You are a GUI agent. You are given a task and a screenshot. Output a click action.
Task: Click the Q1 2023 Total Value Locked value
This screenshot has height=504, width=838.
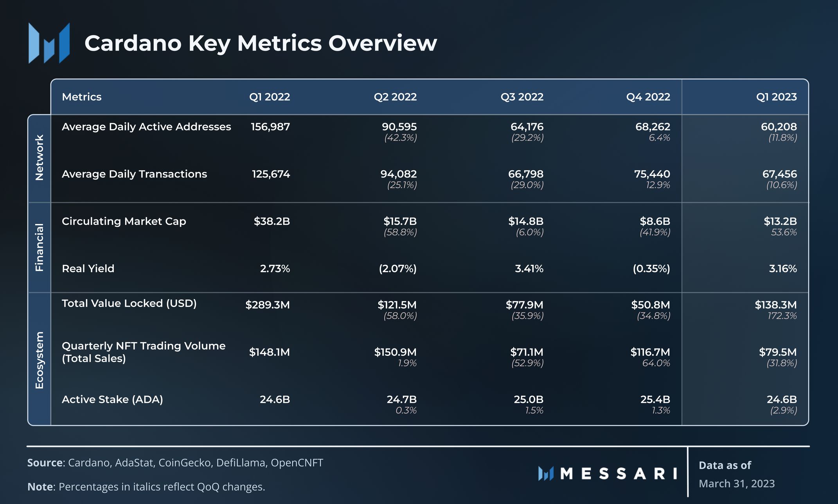pyautogui.click(x=775, y=305)
